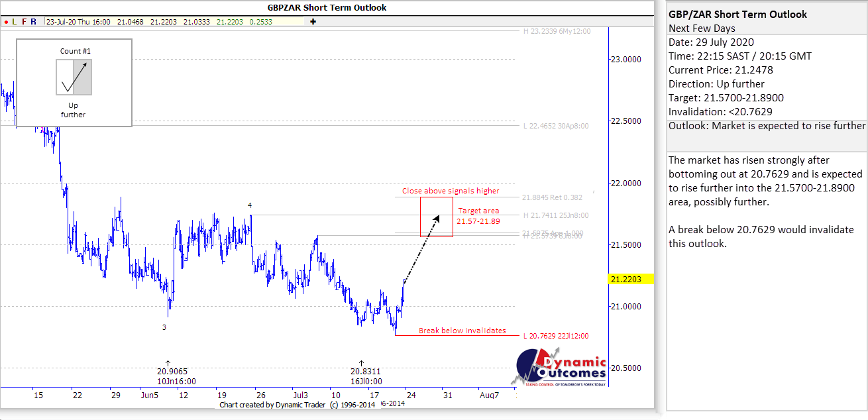Click the 'Current Price: 21.2478' line
Viewport: 868px width, 420px height.
click(721, 70)
